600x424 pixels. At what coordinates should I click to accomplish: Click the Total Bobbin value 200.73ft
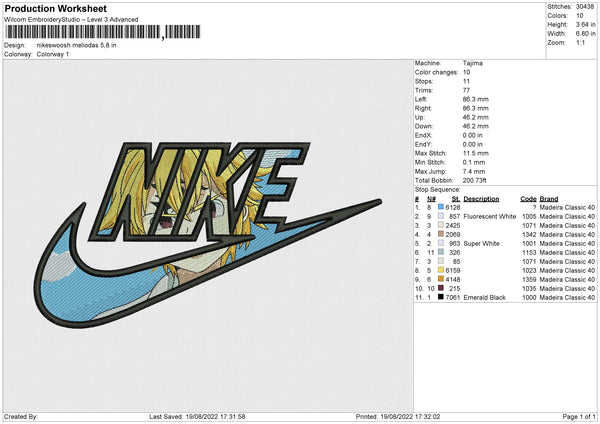(x=474, y=180)
